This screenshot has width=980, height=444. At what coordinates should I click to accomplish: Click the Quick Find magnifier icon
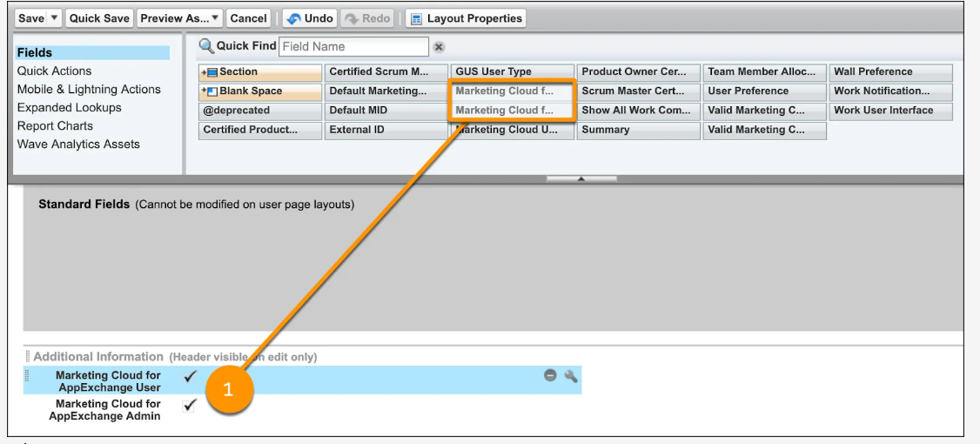(x=205, y=45)
